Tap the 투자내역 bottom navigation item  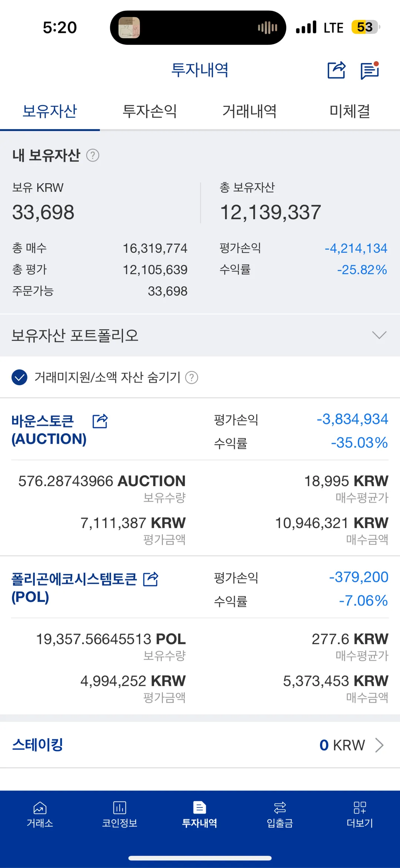[x=200, y=814]
